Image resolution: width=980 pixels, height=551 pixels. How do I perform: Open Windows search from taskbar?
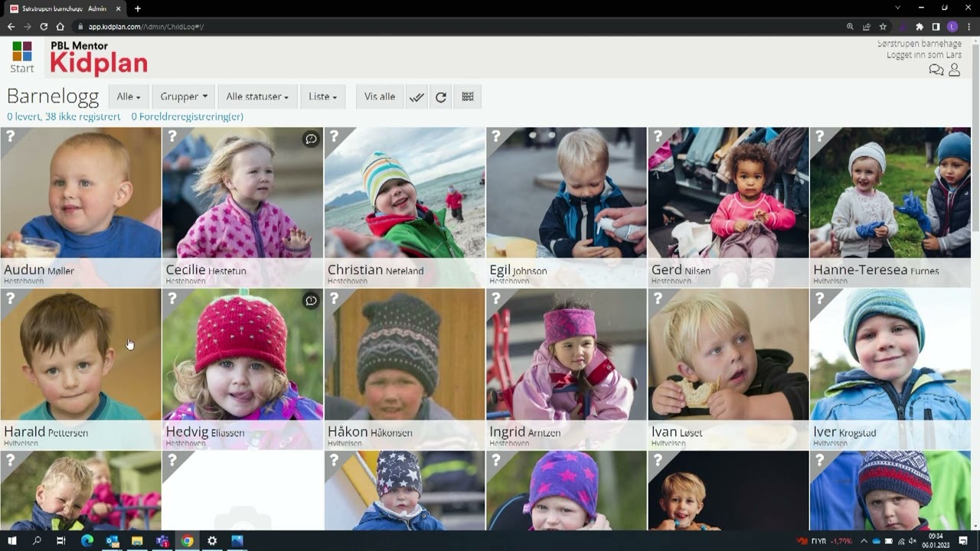coord(37,541)
